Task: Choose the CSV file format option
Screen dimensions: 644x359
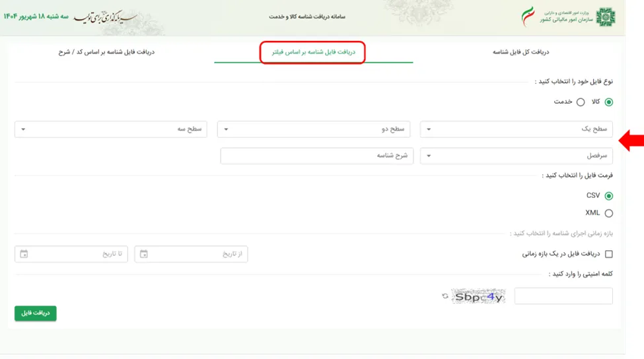Action: 609,196
